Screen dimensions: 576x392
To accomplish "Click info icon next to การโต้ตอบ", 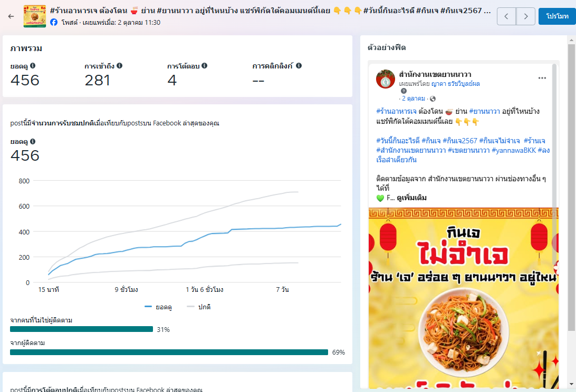I will (x=204, y=66).
